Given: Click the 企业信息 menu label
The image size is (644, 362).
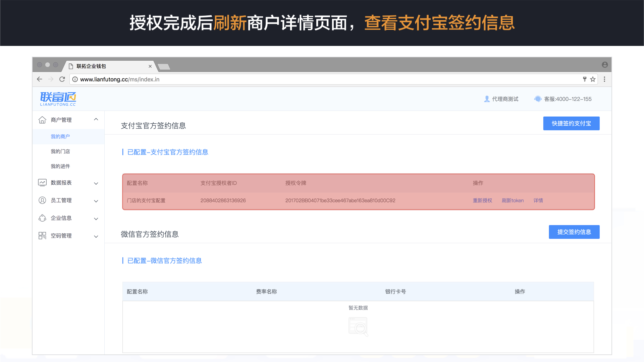Looking at the screenshot, I should tap(61, 218).
